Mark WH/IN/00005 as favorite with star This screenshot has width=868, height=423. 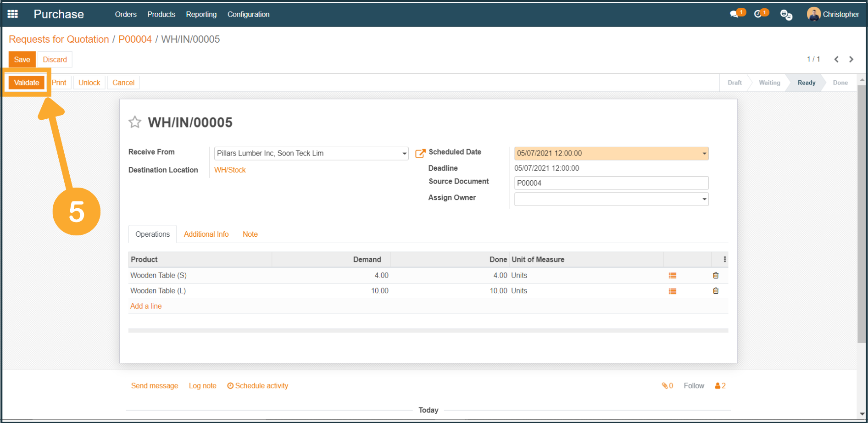click(x=135, y=122)
